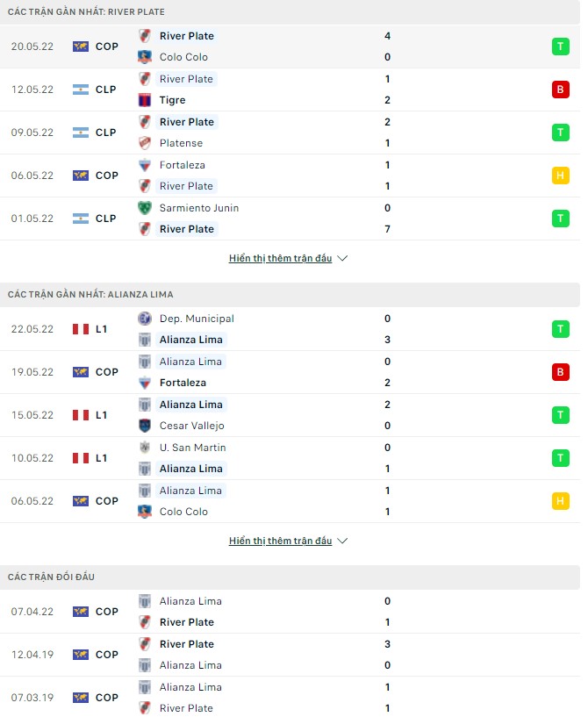Open 'Hiển thị thêm trận đấu' under River Plate
The width and height of the screenshot is (588, 717).
click(x=280, y=259)
